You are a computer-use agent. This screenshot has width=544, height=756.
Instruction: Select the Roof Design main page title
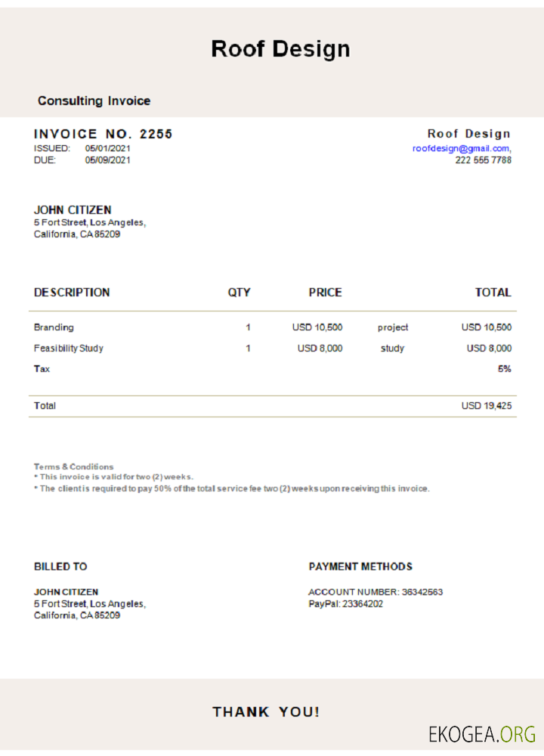[x=280, y=49]
